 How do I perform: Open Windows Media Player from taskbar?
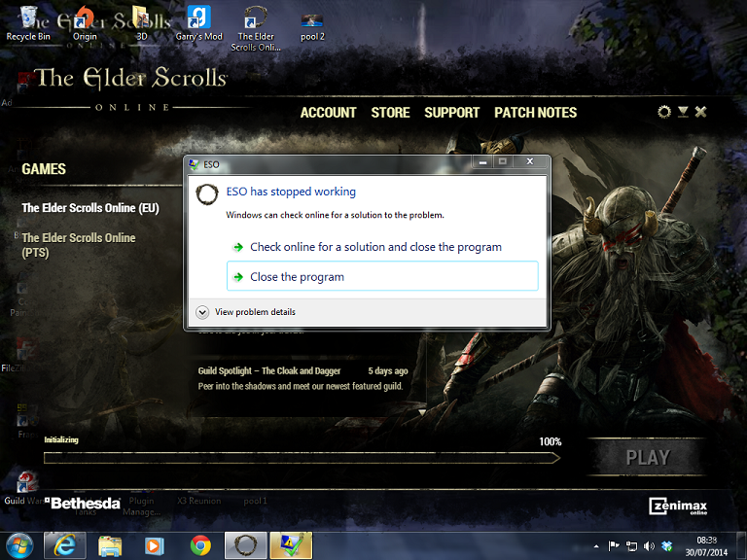click(x=154, y=545)
